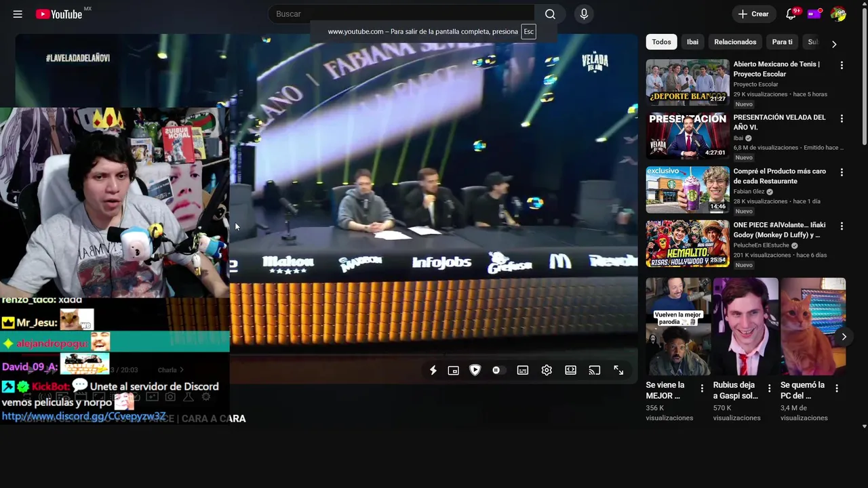
Task: Toggle subtitles in the video player
Action: tap(523, 370)
